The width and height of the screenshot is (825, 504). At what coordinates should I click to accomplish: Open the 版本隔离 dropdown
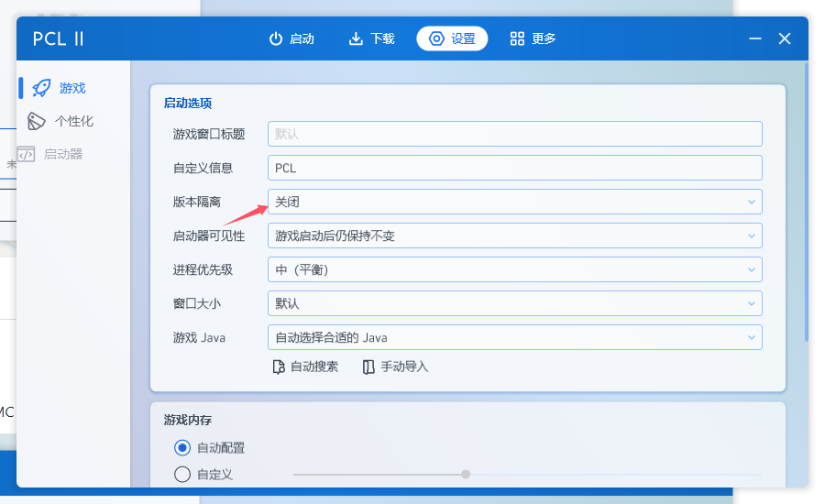tap(514, 202)
